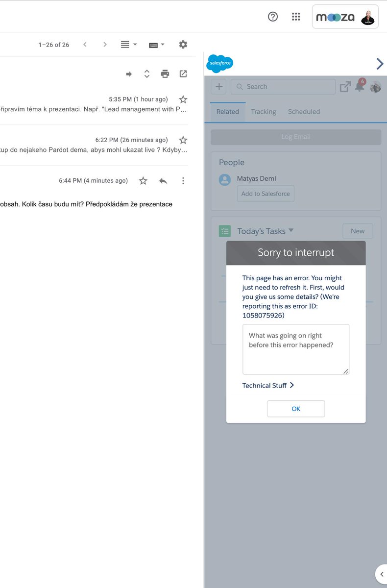Click the forward arrow label icon
Image resolution: width=387 pixels, height=588 pixels.
tap(129, 74)
